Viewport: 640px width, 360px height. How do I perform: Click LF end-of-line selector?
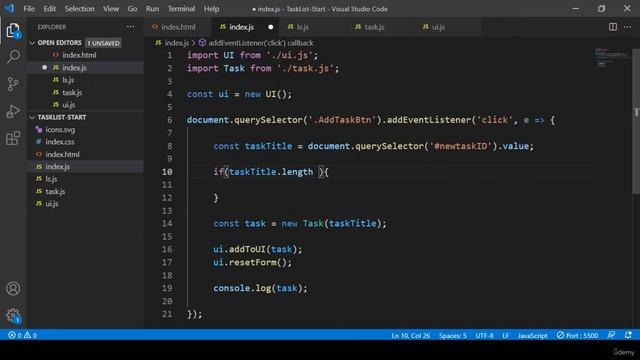(505, 336)
